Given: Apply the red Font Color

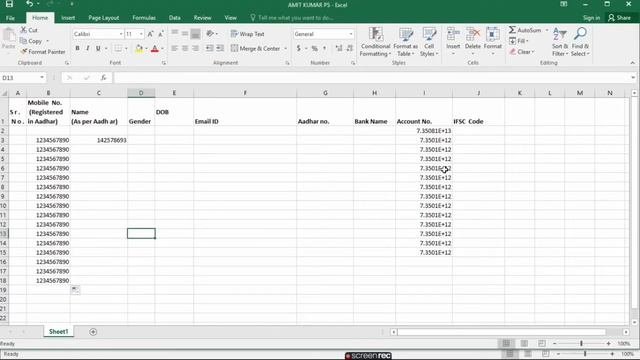Looking at the screenshot, I should [155, 49].
